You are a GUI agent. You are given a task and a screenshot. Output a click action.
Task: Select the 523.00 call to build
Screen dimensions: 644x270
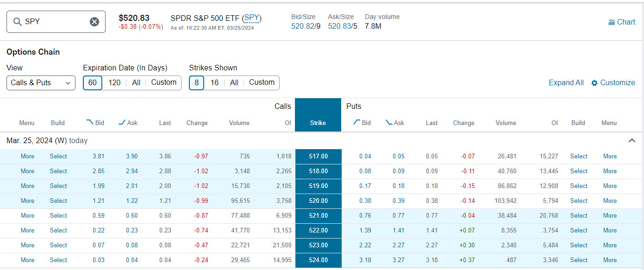[58, 245]
